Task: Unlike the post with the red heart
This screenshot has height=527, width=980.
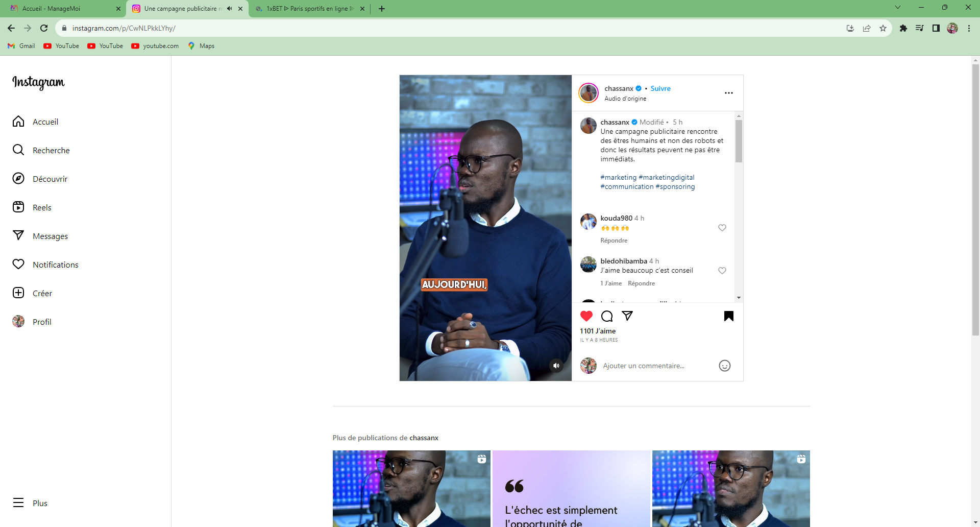Action: pyautogui.click(x=586, y=316)
